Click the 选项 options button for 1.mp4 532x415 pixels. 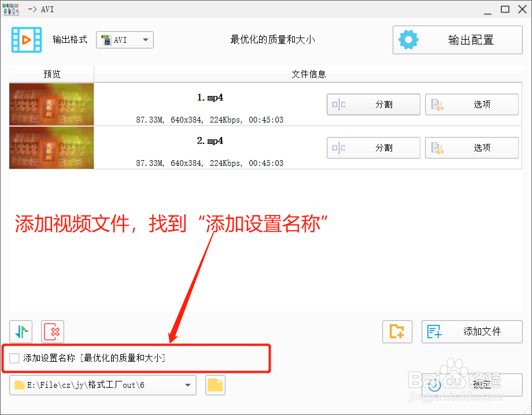coord(472,105)
